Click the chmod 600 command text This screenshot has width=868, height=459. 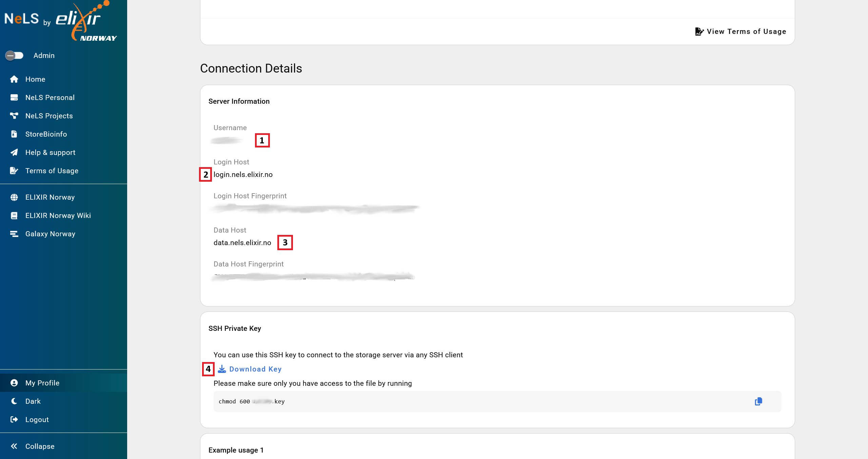coord(252,402)
